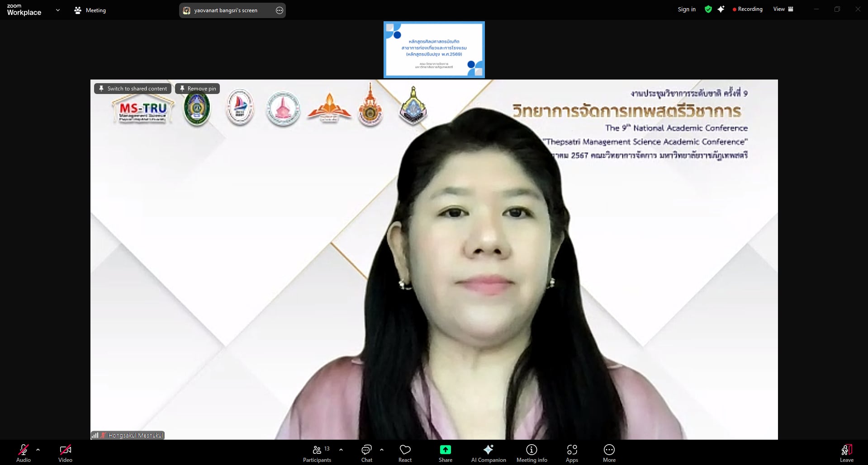Launch AI Companion from toolbar

(x=488, y=453)
